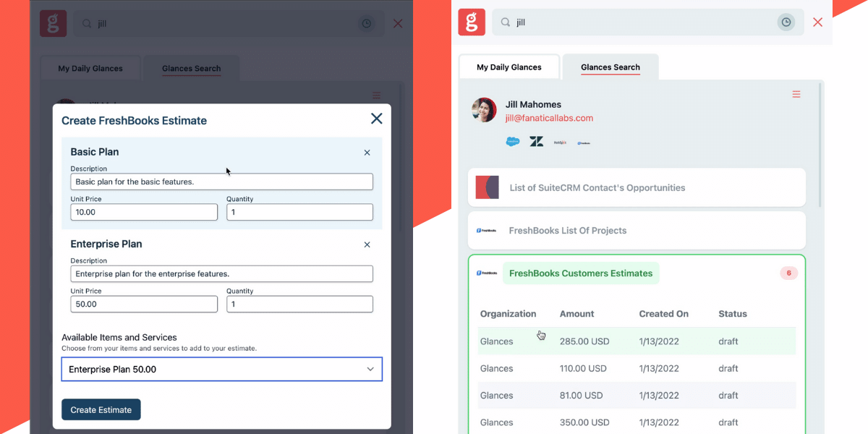Click the Status column header
The height and width of the screenshot is (434, 868).
click(733, 314)
